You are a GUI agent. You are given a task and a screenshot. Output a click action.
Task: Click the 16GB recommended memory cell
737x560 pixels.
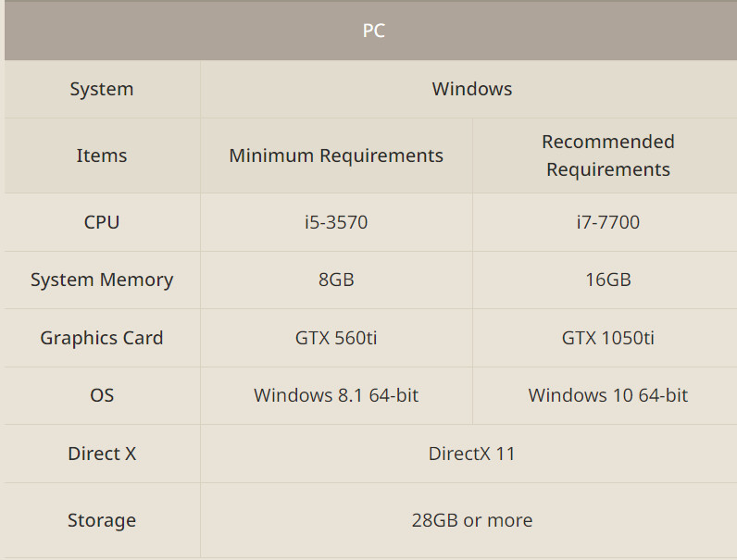pos(607,280)
